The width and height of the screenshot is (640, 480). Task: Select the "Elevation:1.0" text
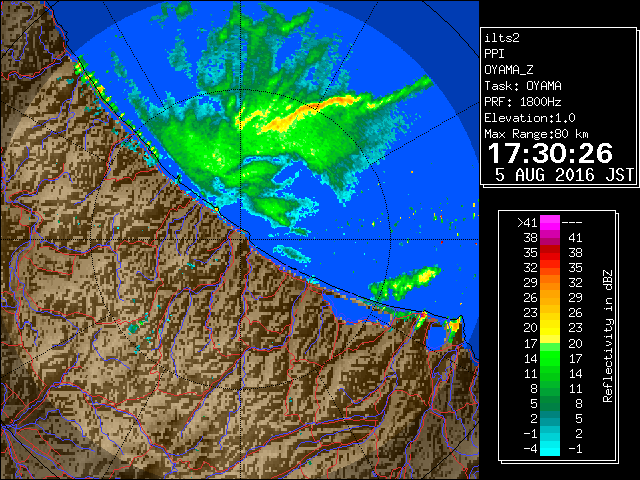(x=530, y=118)
